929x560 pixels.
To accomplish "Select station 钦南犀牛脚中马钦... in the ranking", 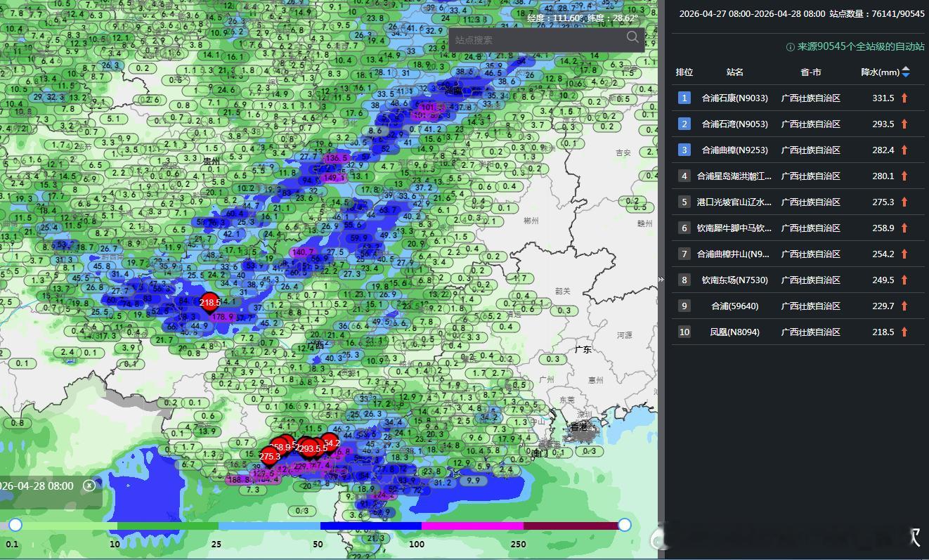I will pos(735,228).
